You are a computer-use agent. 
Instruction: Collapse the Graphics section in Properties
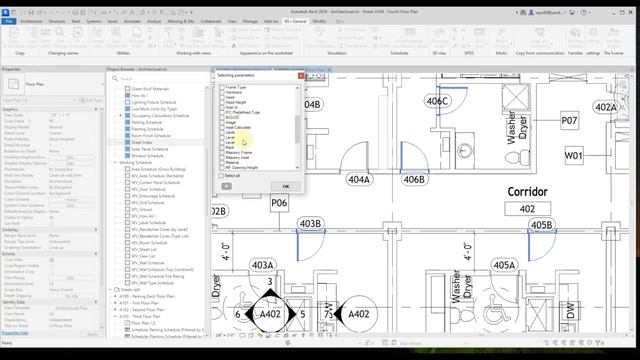click(96, 109)
